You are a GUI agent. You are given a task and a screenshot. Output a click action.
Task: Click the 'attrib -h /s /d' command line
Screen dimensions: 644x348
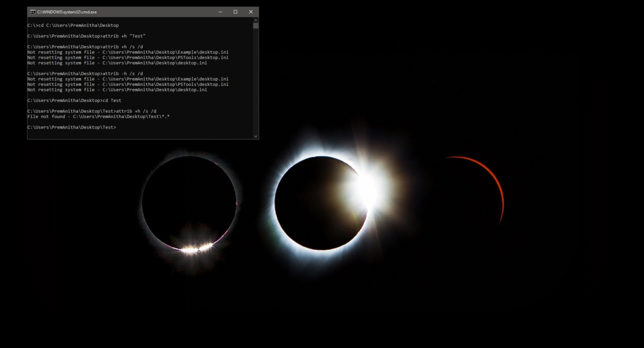tap(85, 73)
